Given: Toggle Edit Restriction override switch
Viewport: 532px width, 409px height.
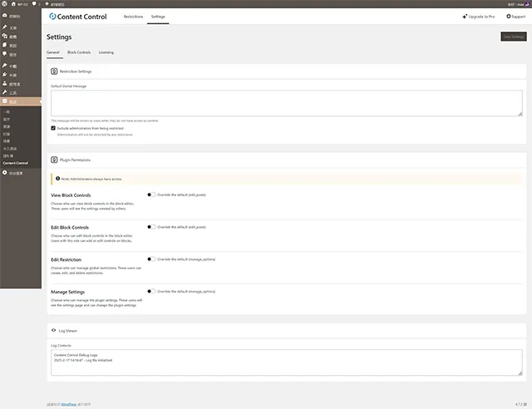Looking at the screenshot, I should tap(151, 259).
